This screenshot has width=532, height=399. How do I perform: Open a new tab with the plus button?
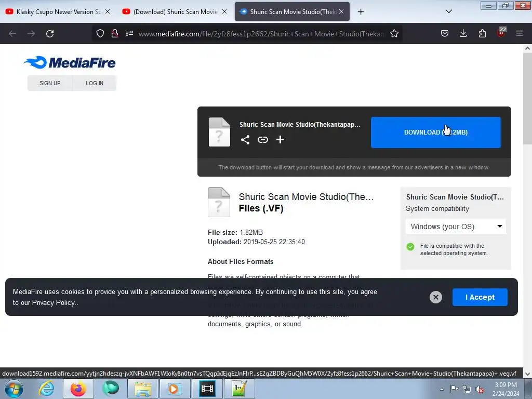pyautogui.click(x=361, y=12)
